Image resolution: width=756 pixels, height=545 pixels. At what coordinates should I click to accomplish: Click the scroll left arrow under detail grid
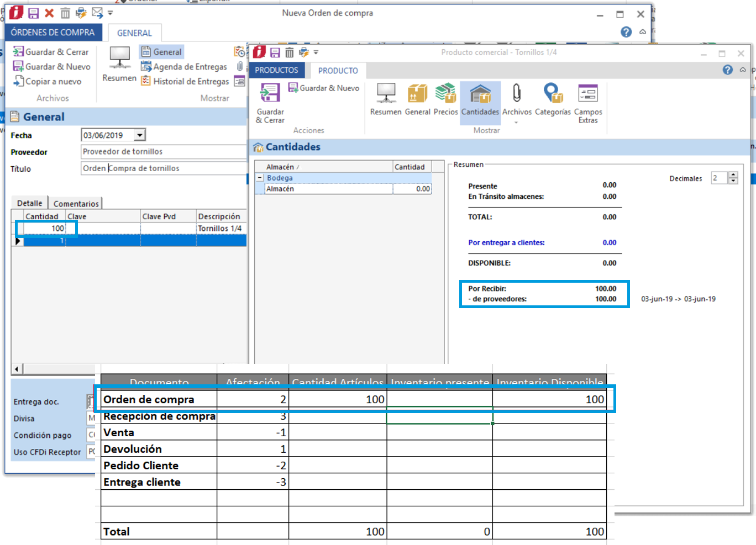17,369
